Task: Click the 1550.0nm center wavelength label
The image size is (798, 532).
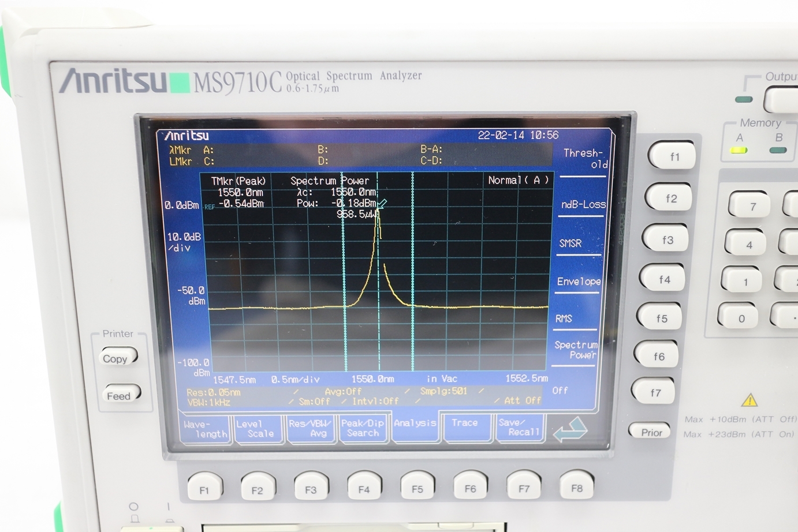Action: tap(372, 379)
